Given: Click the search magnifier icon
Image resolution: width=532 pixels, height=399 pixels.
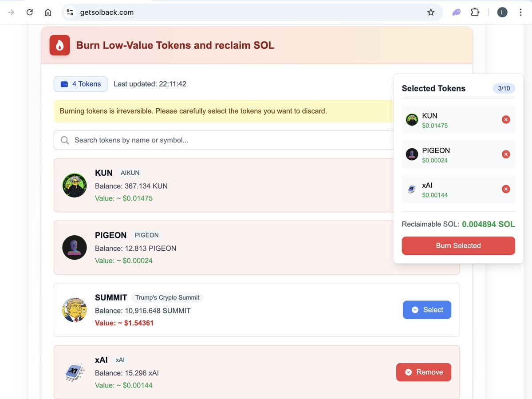Looking at the screenshot, I should 64,140.
